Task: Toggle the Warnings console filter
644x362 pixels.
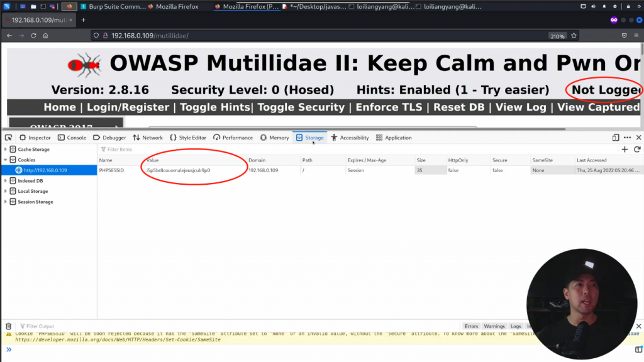Action: click(494, 326)
